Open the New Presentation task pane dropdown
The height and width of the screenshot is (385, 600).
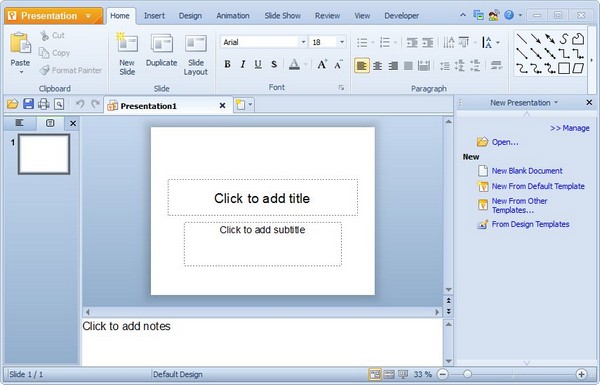(556, 103)
